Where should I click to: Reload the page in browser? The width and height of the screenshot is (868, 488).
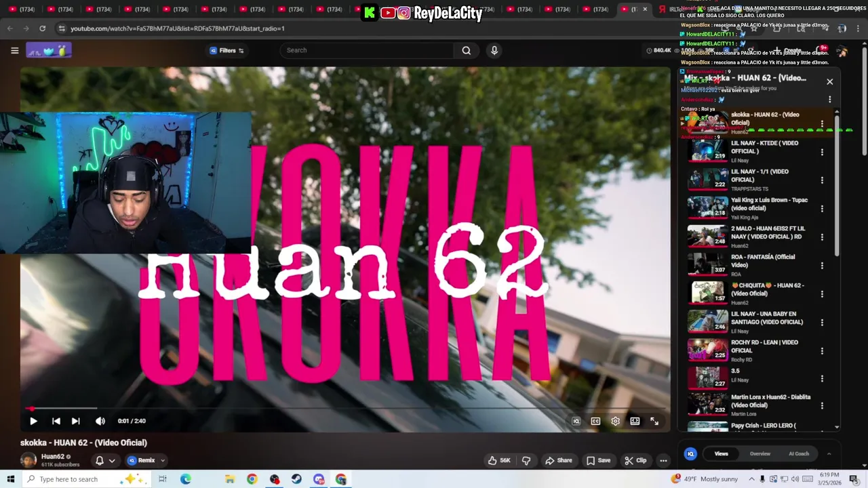42,28
